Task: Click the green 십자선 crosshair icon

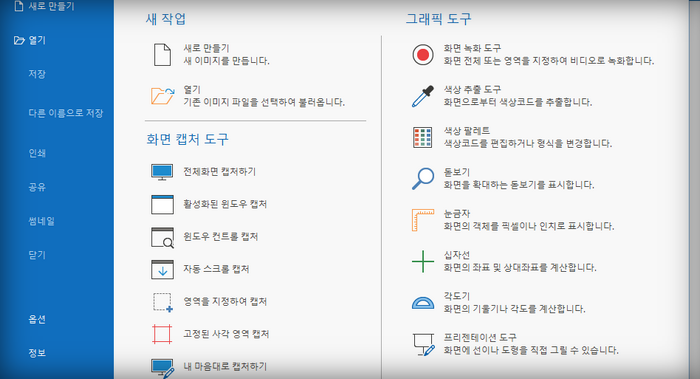Action: point(422,261)
